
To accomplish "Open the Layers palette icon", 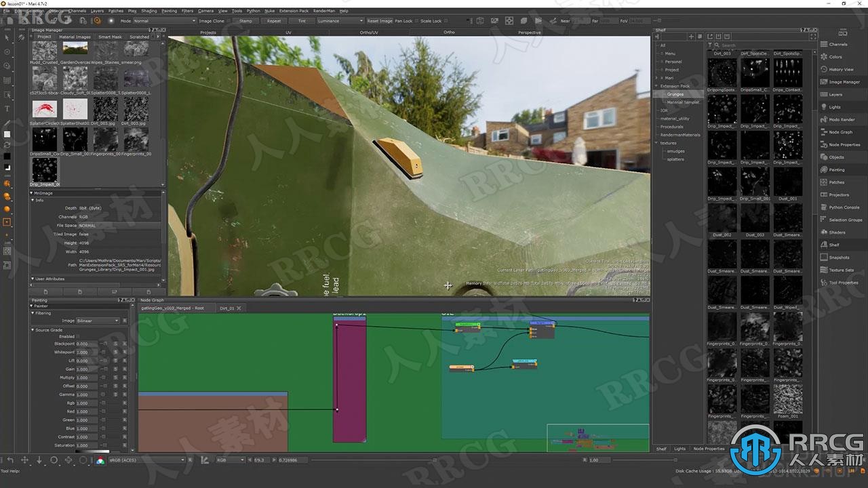I will point(824,94).
